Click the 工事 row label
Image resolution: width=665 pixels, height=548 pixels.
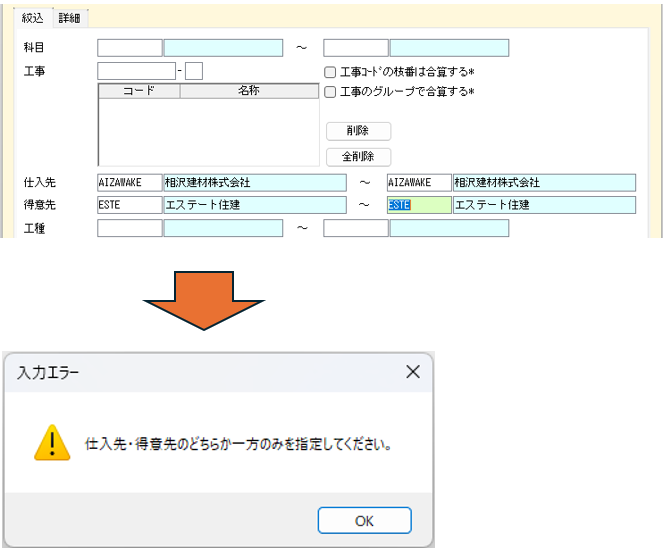[x=34, y=71]
